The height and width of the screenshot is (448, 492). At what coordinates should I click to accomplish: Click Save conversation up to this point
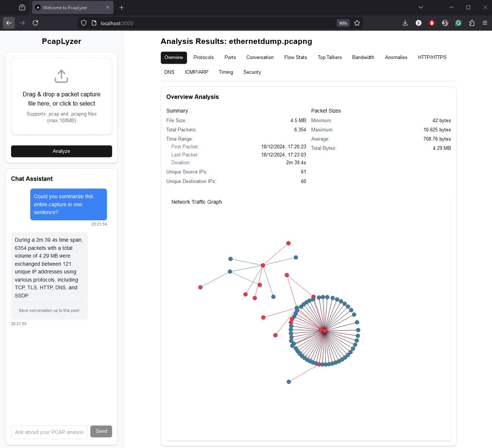49,311
